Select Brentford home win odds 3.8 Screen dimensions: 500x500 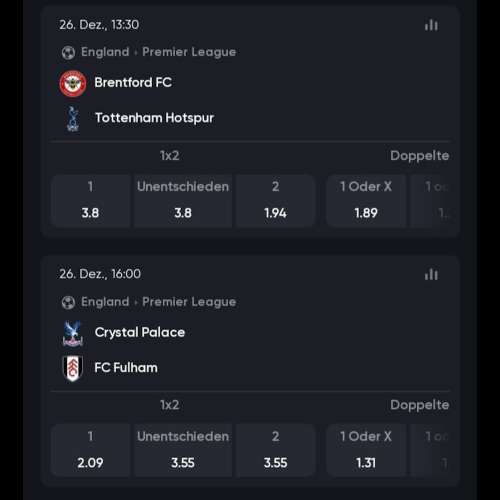point(90,201)
